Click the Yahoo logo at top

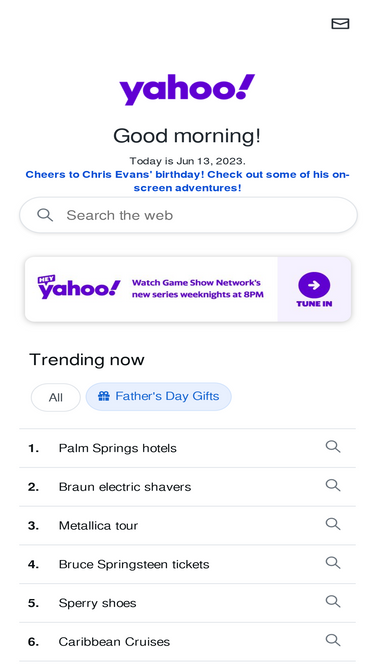point(187,89)
